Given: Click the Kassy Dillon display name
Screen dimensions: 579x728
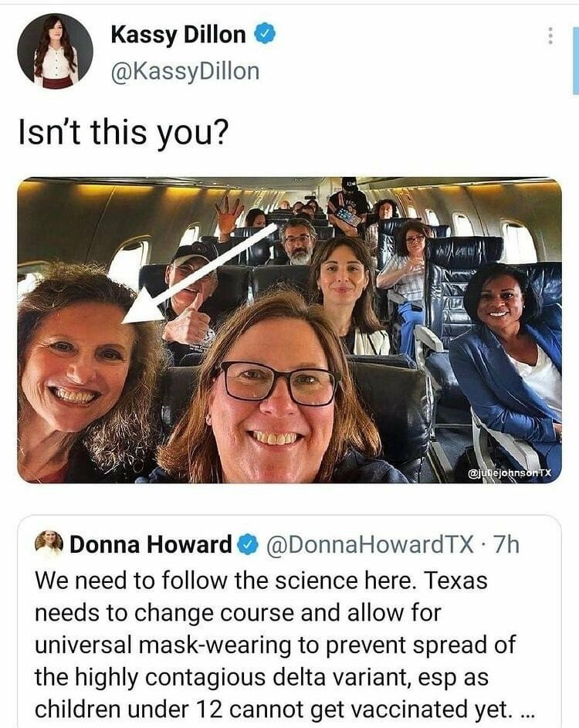Looking at the screenshot, I should [178, 35].
